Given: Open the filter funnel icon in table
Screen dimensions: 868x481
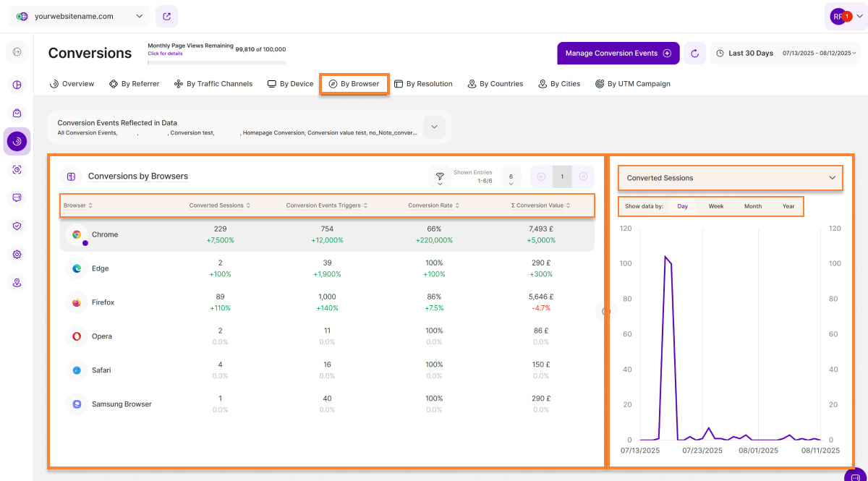Looking at the screenshot, I should (x=440, y=176).
